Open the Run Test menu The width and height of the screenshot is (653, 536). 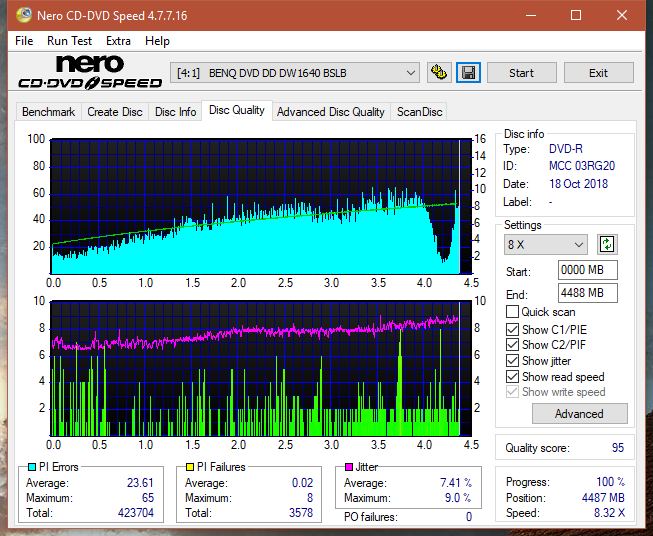click(x=69, y=41)
